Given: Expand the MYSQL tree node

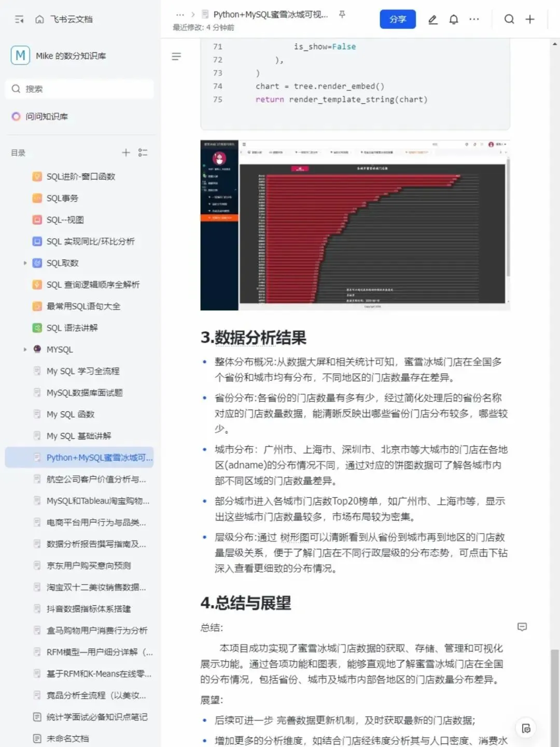Looking at the screenshot, I should tap(25, 350).
